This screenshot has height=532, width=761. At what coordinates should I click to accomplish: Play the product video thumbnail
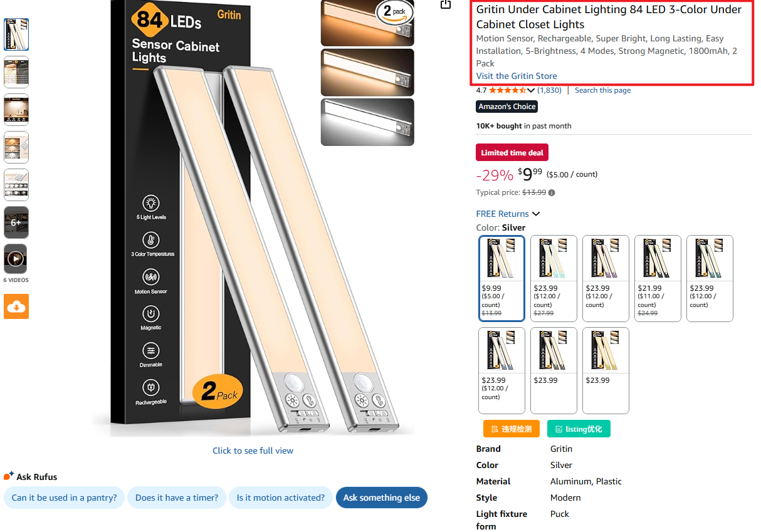click(16, 259)
